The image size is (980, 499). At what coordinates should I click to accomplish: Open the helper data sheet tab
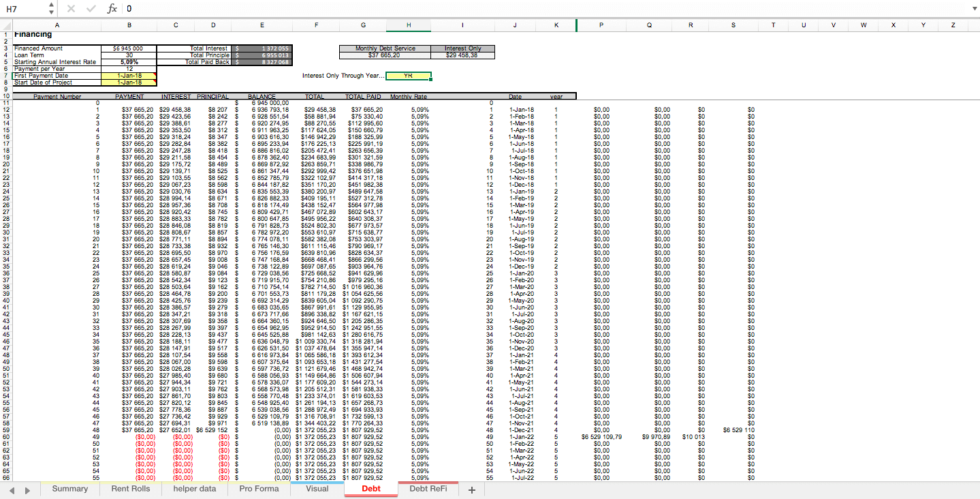pyautogui.click(x=194, y=489)
